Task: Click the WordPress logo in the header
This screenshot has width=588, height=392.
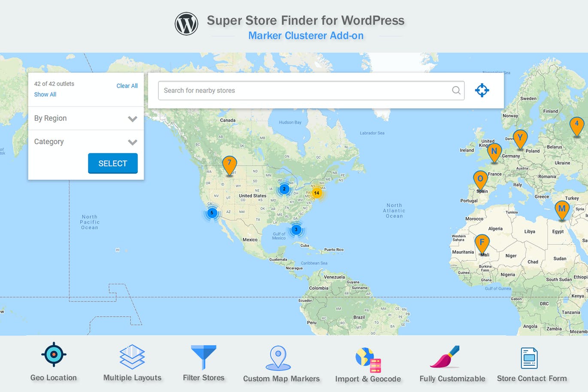Action: (186, 24)
